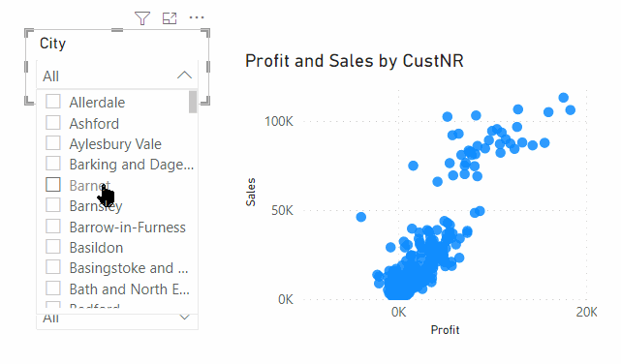Check the Barnet checkbox
This screenshot has height=364, width=621.
click(53, 184)
